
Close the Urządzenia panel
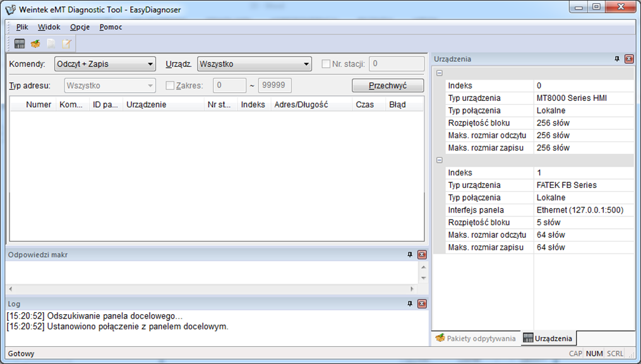[629, 59]
